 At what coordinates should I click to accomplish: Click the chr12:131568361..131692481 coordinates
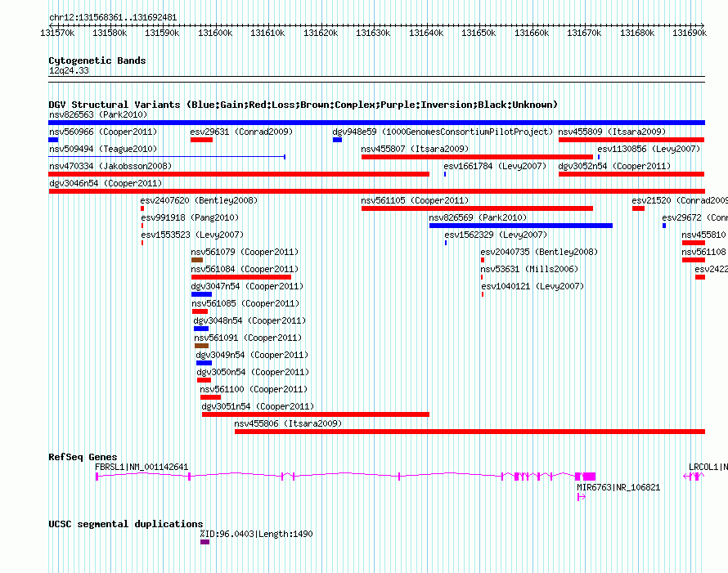tap(113, 18)
